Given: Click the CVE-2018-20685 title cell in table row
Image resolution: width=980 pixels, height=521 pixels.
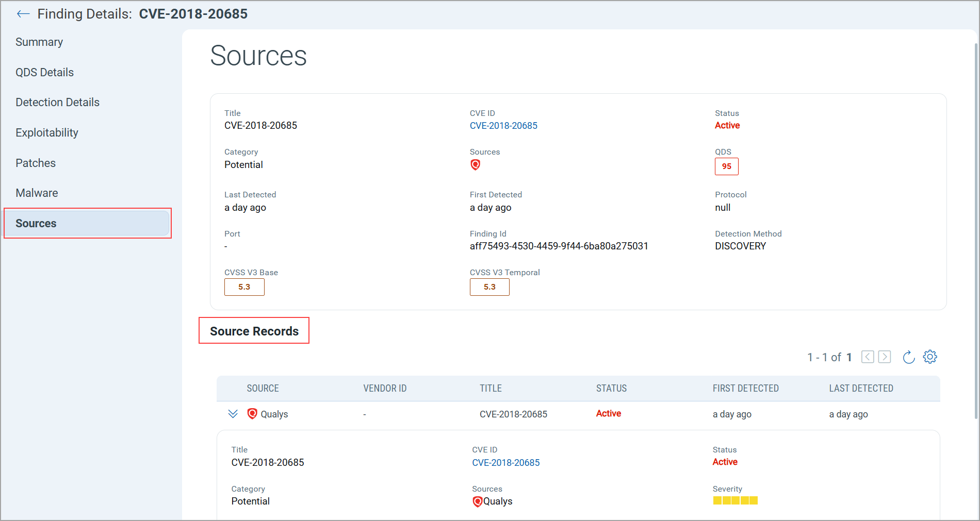Looking at the screenshot, I should [x=513, y=414].
